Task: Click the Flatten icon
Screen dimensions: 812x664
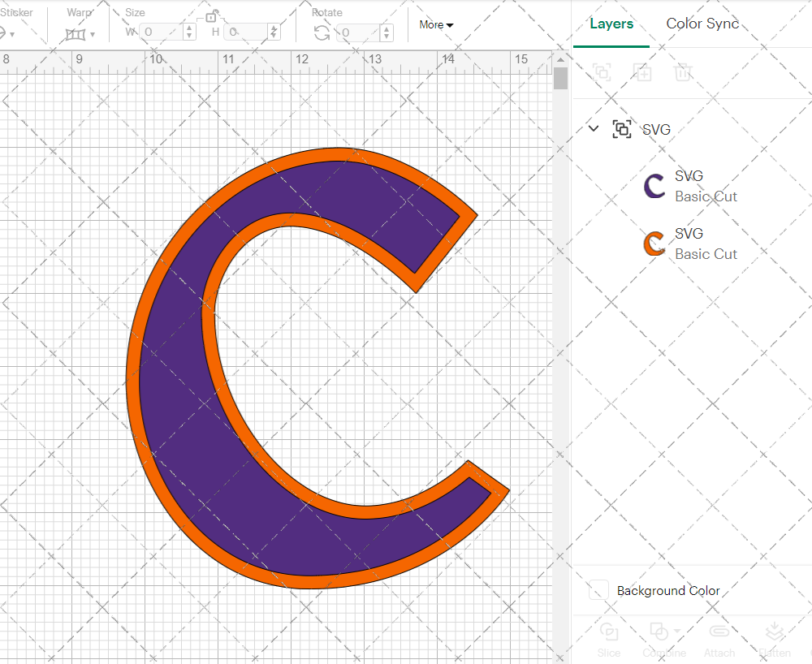Action: click(775, 632)
